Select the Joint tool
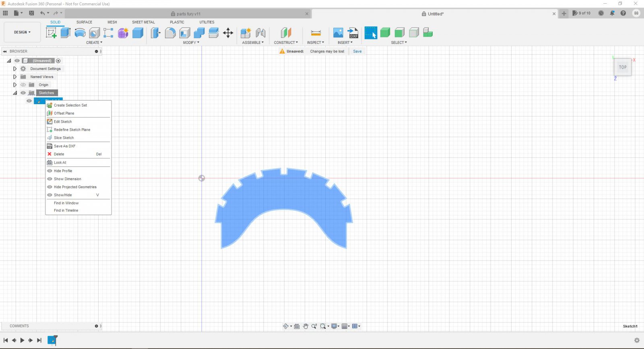This screenshot has width=644, height=349. (x=260, y=33)
